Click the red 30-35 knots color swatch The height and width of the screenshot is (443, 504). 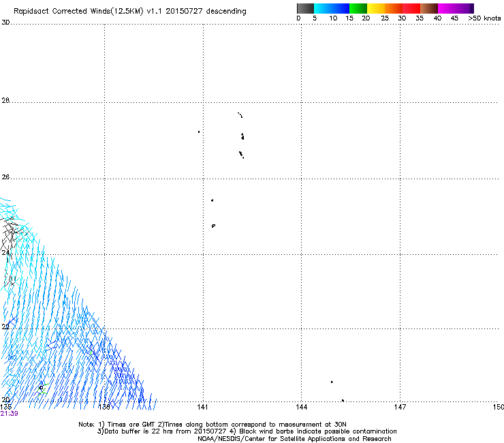tap(411, 8)
